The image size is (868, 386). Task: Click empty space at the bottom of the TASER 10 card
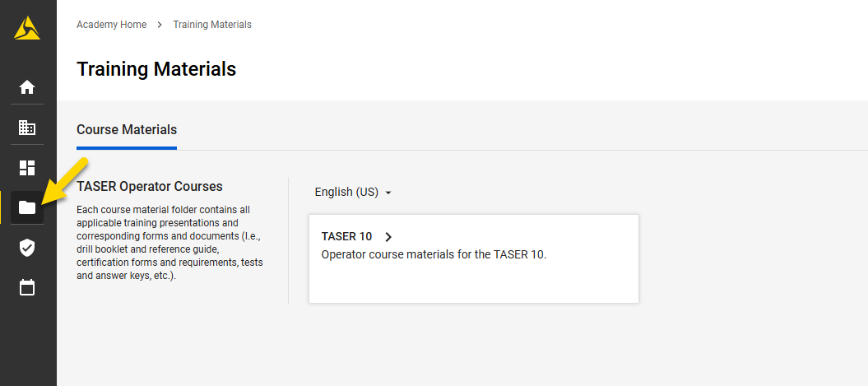[473, 284]
